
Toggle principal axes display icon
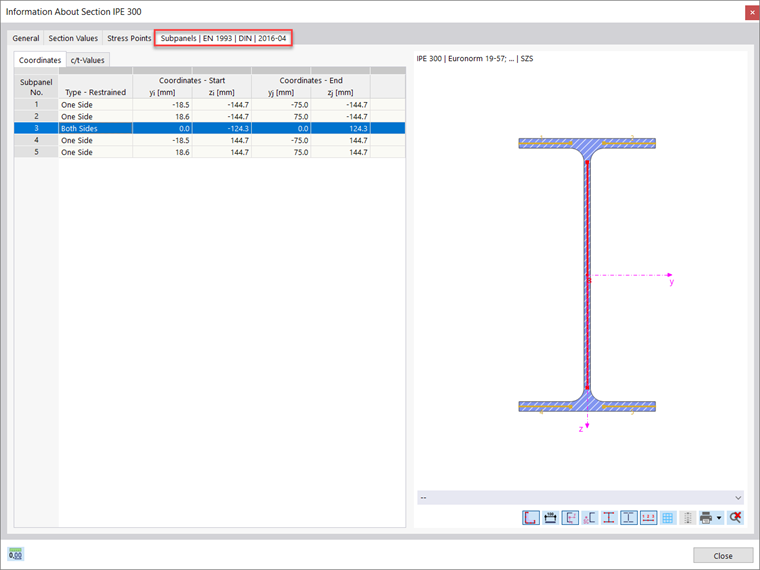570,518
